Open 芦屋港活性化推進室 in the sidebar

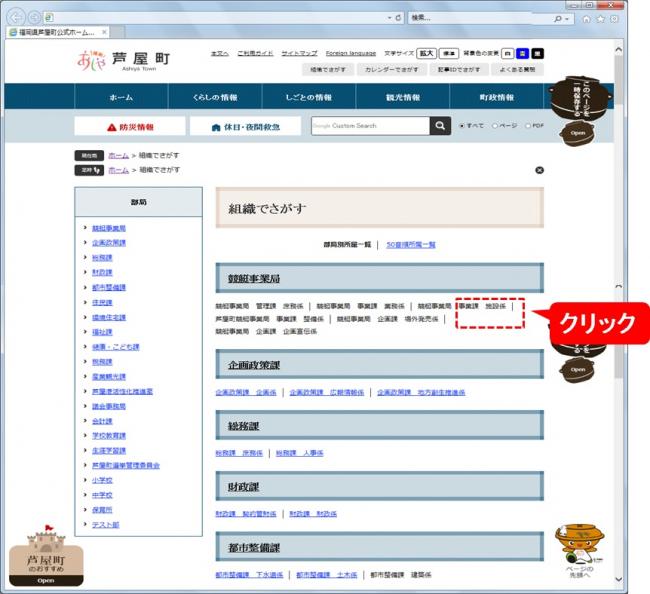(x=122, y=391)
